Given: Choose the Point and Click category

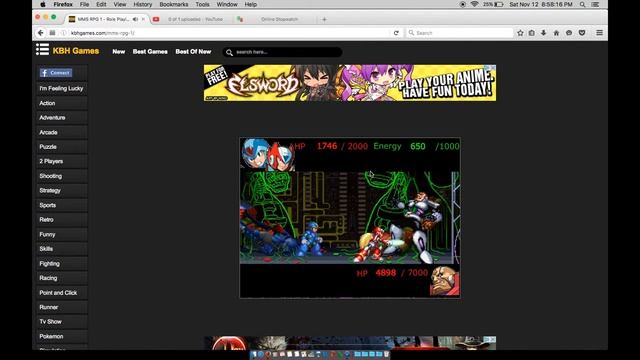Looking at the screenshot, I should [62, 293].
